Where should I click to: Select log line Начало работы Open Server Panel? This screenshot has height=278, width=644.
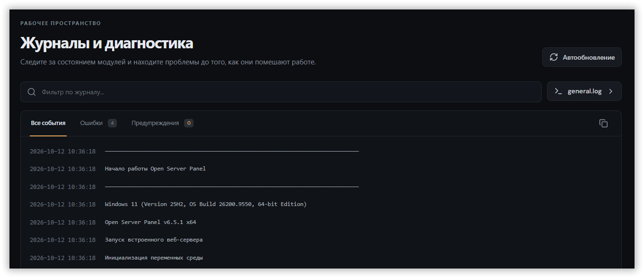tap(155, 169)
